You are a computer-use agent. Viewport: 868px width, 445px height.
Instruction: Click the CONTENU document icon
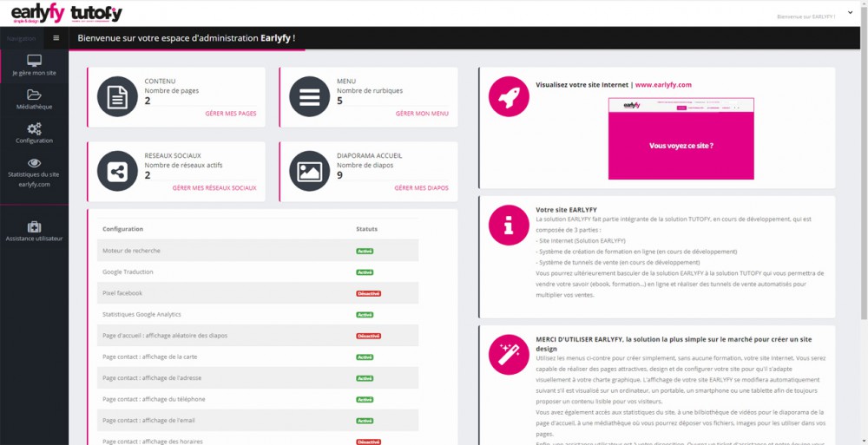pyautogui.click(x=117, y=97)
